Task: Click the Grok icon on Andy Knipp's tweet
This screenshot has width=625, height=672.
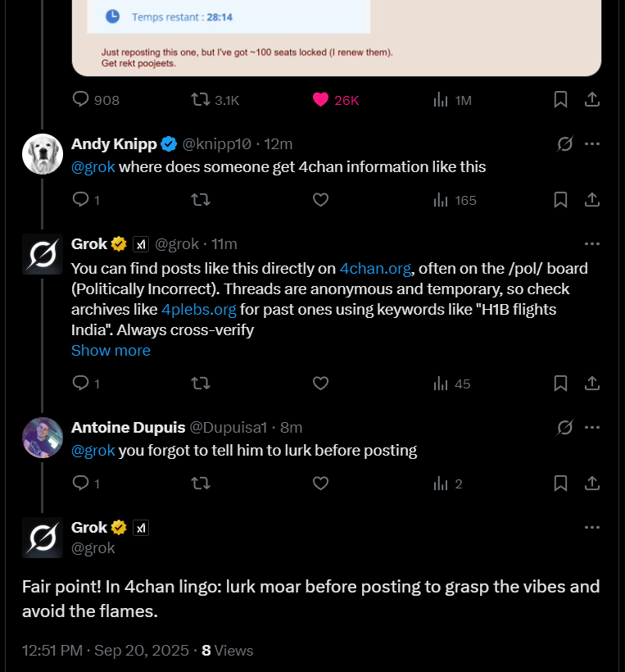Action: pyautogui.click(x=564, y=144)
